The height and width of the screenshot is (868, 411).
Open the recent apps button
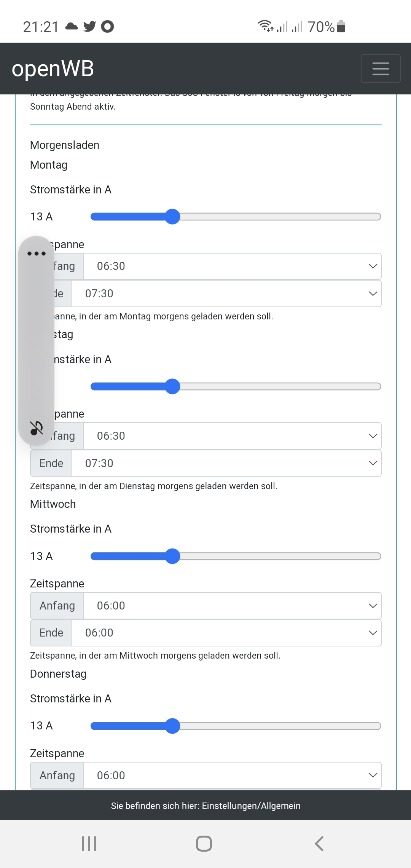click(x=89, y=843)
